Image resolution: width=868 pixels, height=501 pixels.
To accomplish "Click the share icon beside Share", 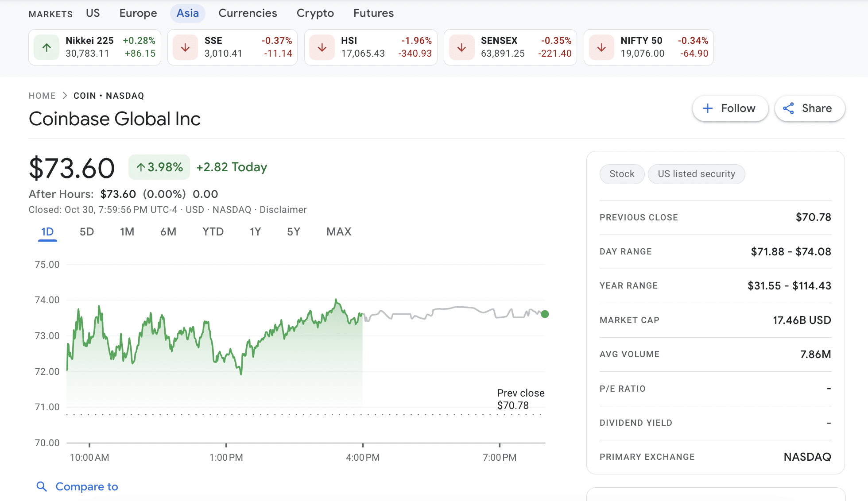I will tap(788, 108).
